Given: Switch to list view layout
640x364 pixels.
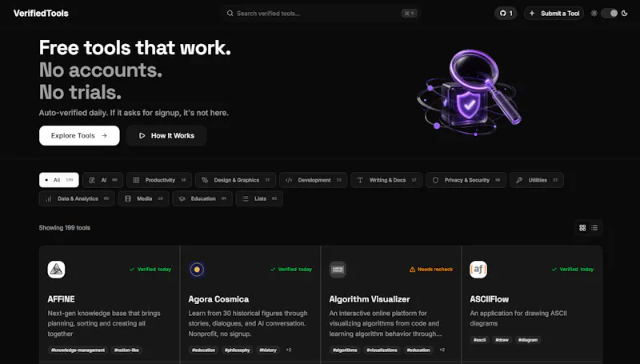Looking at the screenshot, I should pyautogui.click(x=594, y=228).
